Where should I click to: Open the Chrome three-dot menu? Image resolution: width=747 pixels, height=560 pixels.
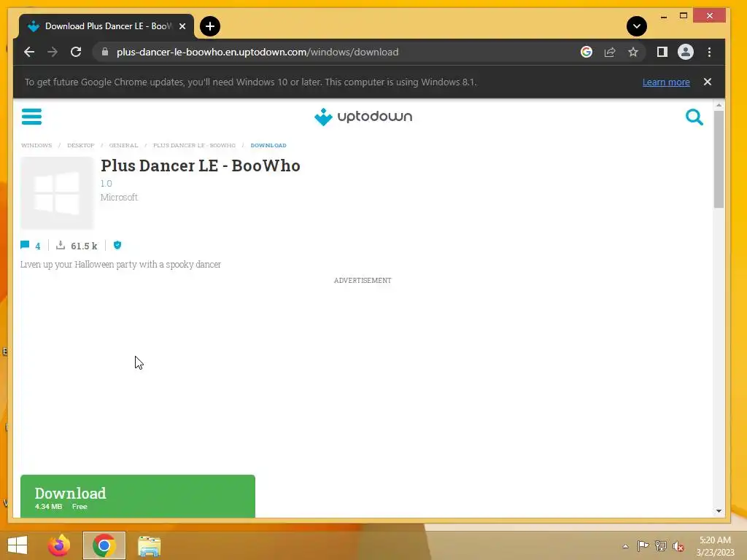(x=709, y=52)
